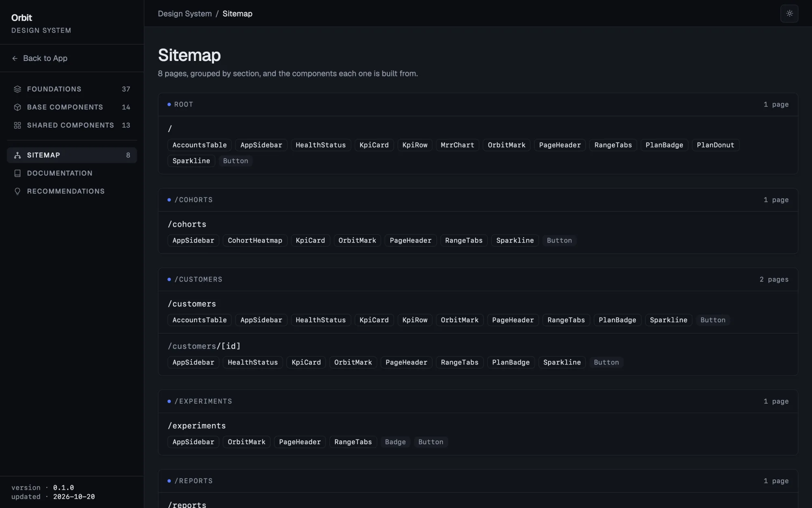812x508 pixels.
Task: Click the Back to App link text
Action: 45,59
